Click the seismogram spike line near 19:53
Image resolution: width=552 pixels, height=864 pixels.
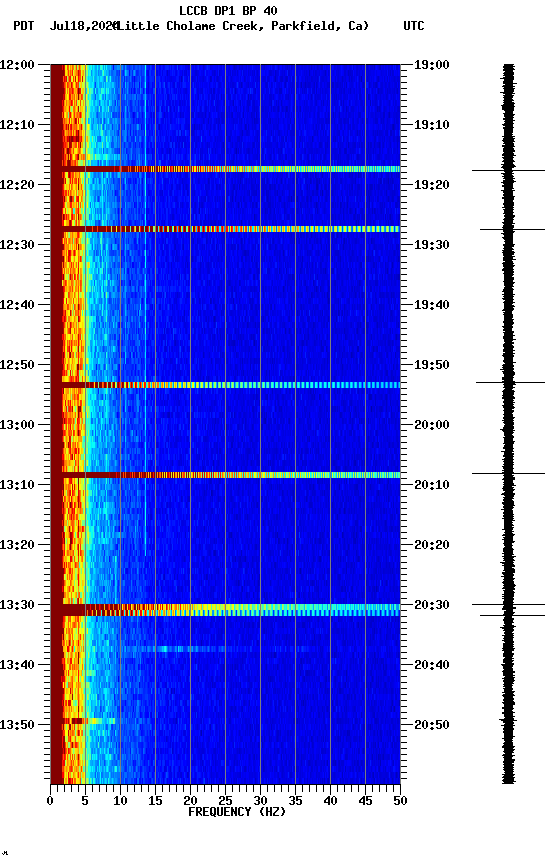point(510,382)
